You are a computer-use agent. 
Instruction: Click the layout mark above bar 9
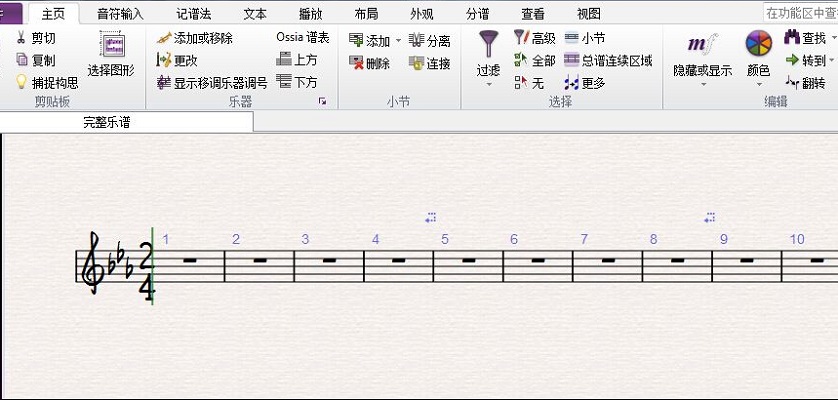tap(709, 218)
